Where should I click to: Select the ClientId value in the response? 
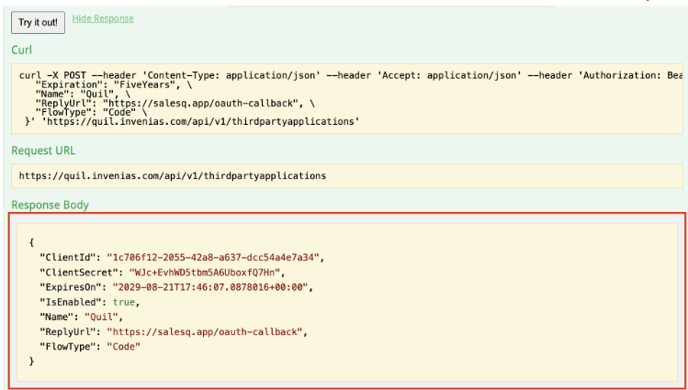click(x=213, y=258)
